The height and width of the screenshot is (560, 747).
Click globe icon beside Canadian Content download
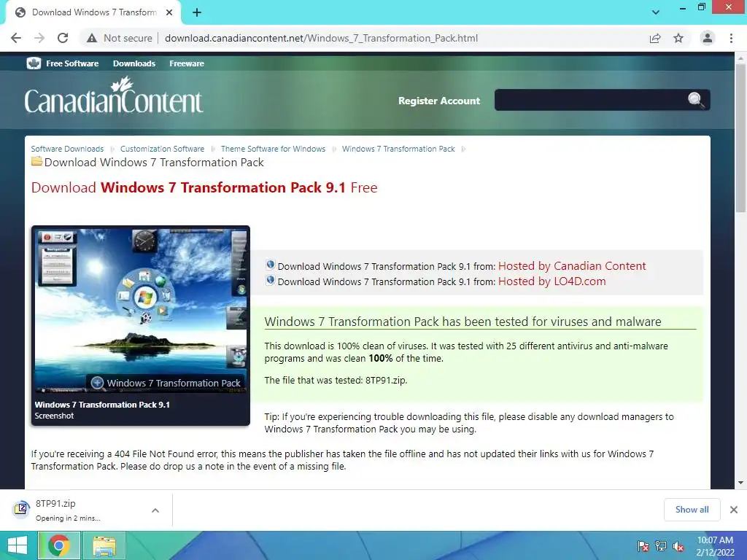point(270,265)
